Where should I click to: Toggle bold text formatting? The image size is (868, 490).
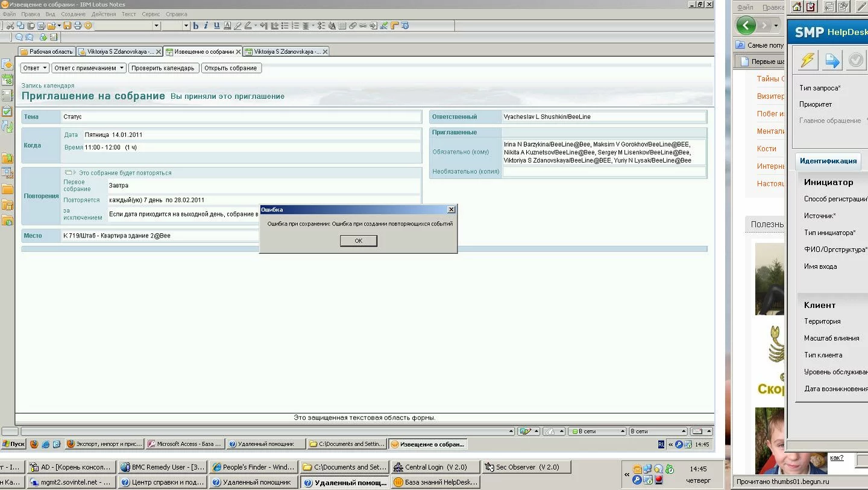[x=195, y=26]
